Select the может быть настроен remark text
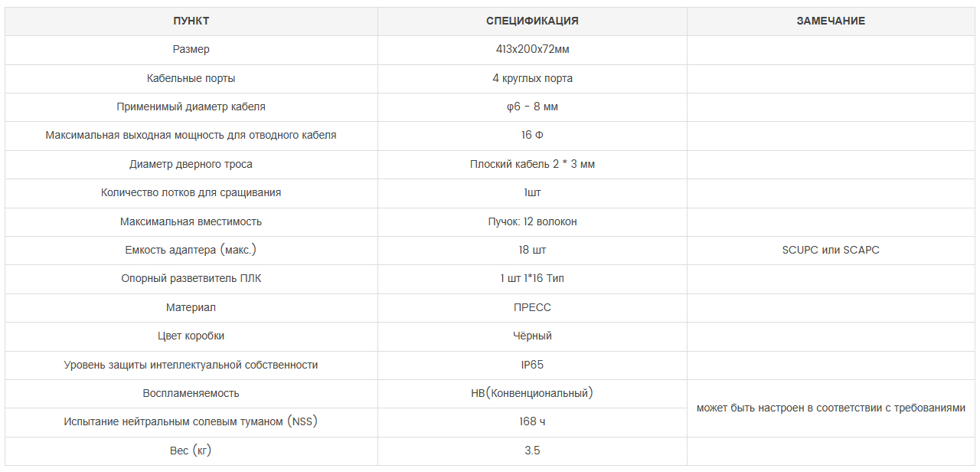 click(x=831, y=408)
